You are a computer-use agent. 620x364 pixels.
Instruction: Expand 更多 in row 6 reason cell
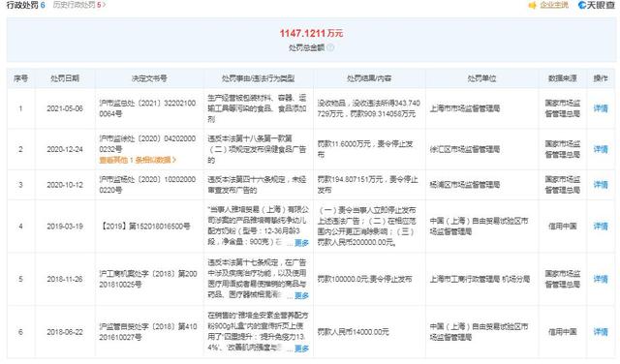click(301, 349)
